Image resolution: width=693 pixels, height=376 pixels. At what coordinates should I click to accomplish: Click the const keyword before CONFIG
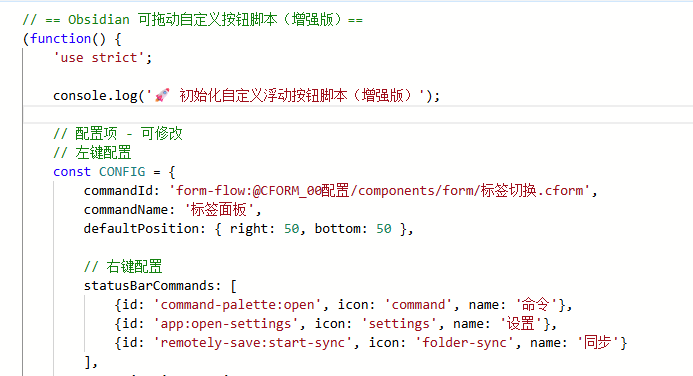click(72, 172)
